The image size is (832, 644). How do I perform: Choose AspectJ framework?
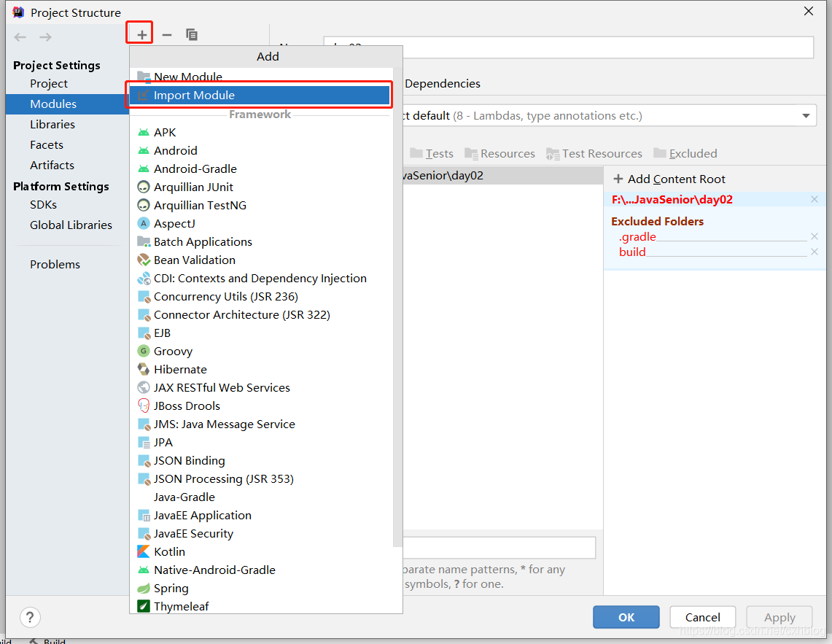pyautogui.click(x=261, y=223)
